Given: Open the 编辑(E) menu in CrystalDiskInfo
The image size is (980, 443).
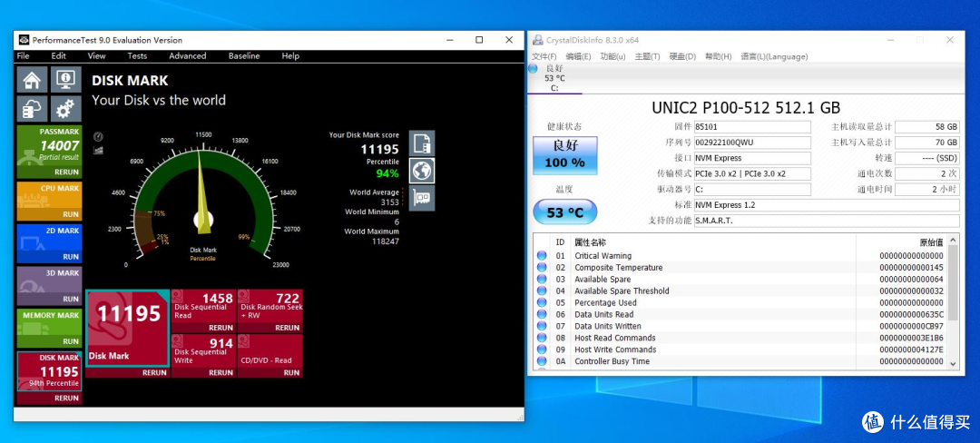Looking at the screenshot, I should pyautogui.click(x=579, y=57).
